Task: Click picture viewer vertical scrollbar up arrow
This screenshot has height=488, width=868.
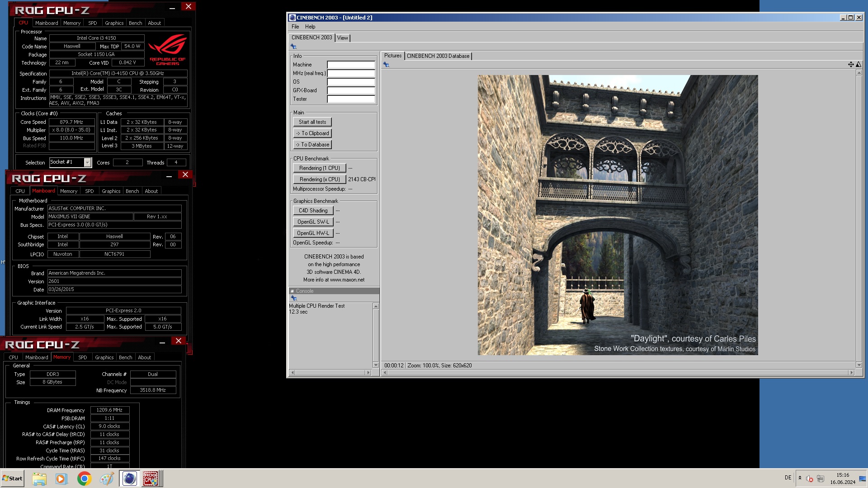Action: coord(859,73)
